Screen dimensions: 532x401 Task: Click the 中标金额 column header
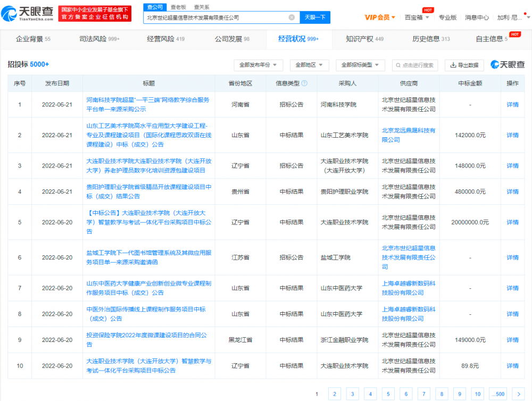click(x=470, y=83)
